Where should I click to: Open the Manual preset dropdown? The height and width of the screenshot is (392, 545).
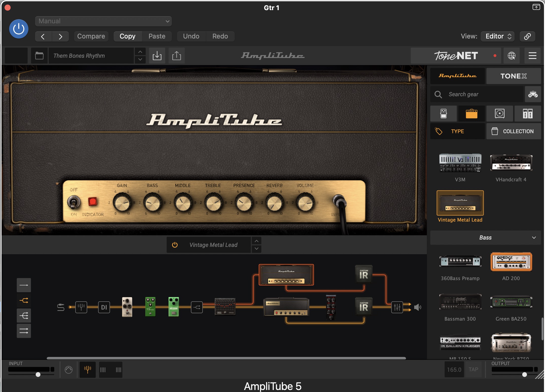(x=103, y=21)
